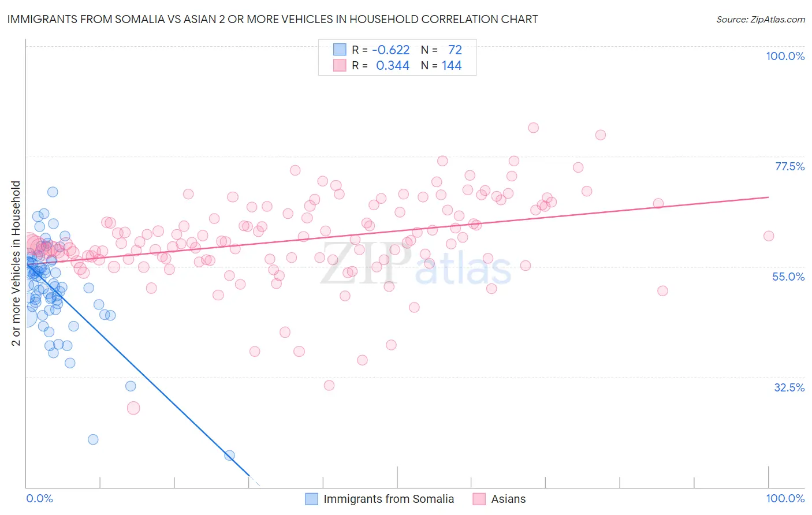The image size is (812, 515).
Task: Click the chart title text
Action: click(x=273, y=19)
